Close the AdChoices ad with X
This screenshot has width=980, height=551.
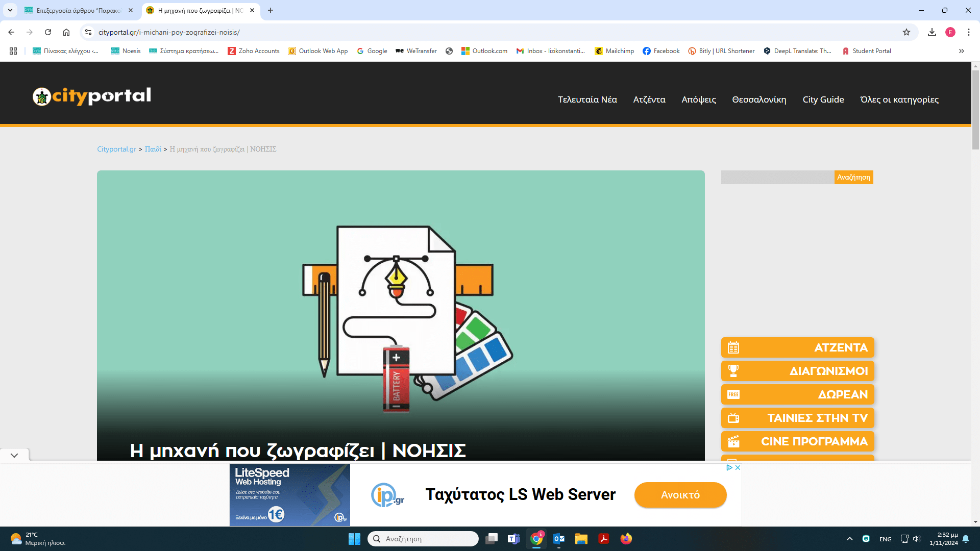point(738,467)
